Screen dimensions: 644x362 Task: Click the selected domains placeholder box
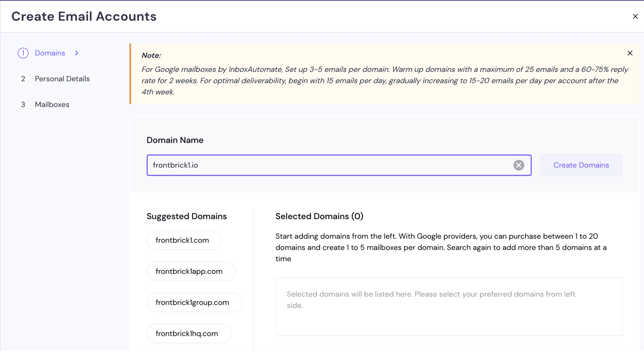tap(449, 307)
